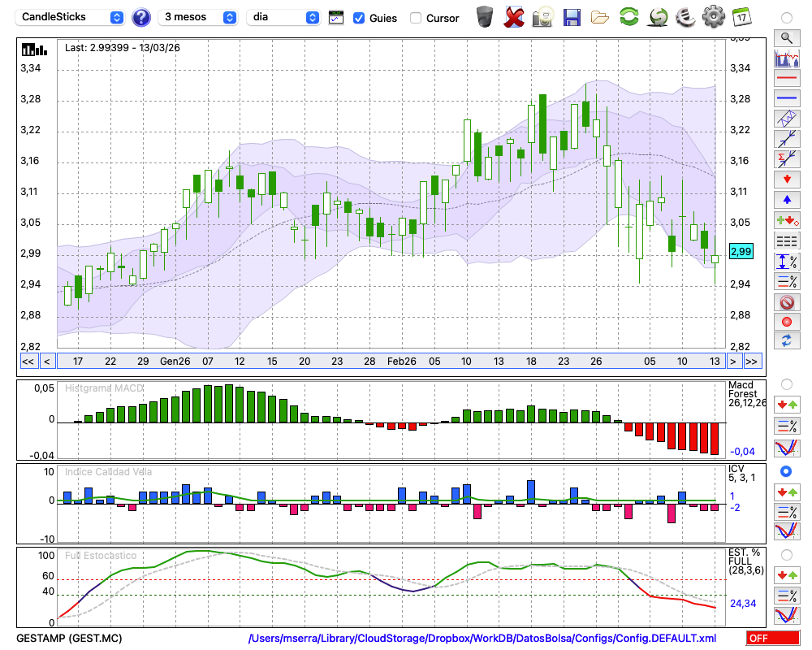Click the blue question mark help icon
812x650 pixels.
141,17
